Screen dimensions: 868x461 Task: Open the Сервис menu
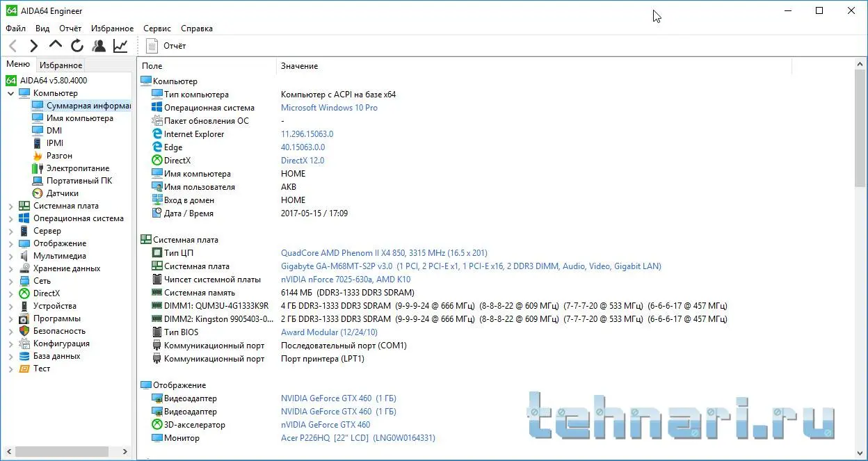[x=157, y=29]
